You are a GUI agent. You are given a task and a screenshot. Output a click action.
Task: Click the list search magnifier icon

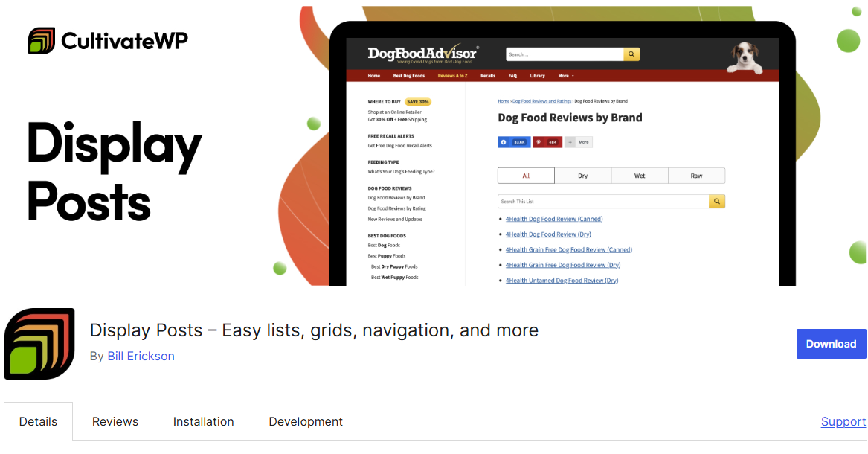click(x=717, y=202)
